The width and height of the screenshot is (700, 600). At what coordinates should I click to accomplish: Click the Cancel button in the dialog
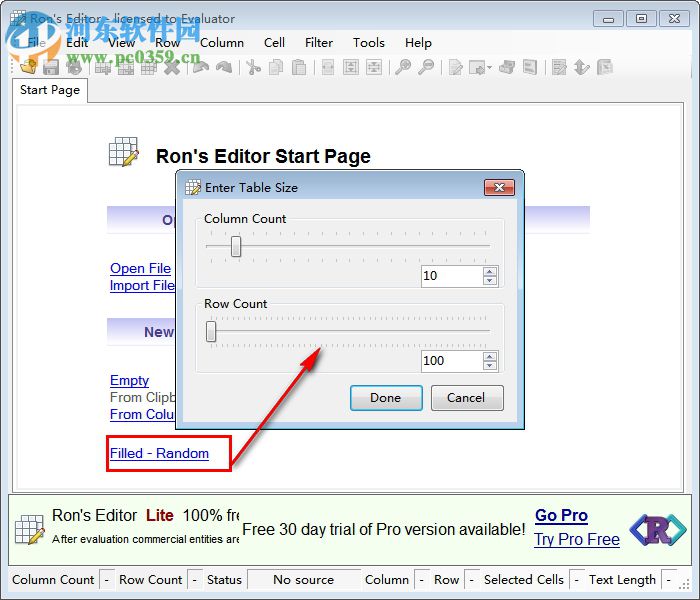pyautogui.click(x=467, y=398)
